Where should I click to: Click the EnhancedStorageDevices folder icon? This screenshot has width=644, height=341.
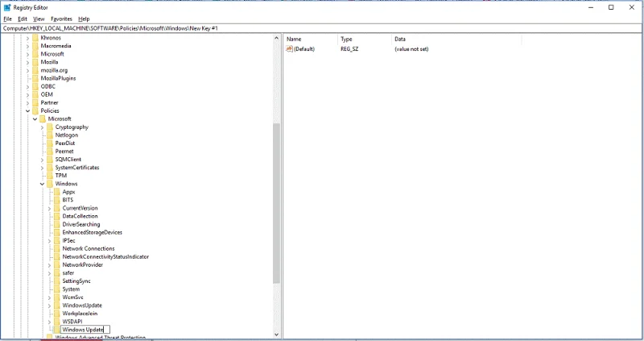(57, 232)
